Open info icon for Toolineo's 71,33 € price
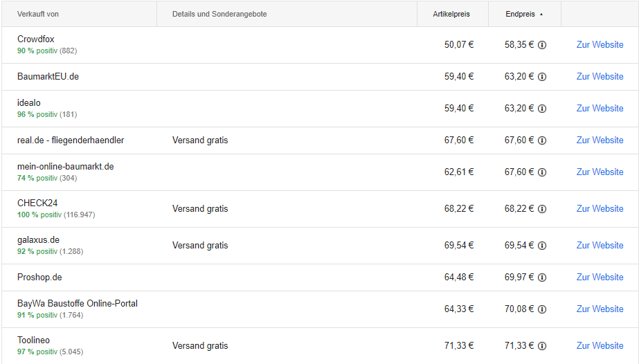The width and height of the screenshot is (639, 364). click(x=542, y=346)
